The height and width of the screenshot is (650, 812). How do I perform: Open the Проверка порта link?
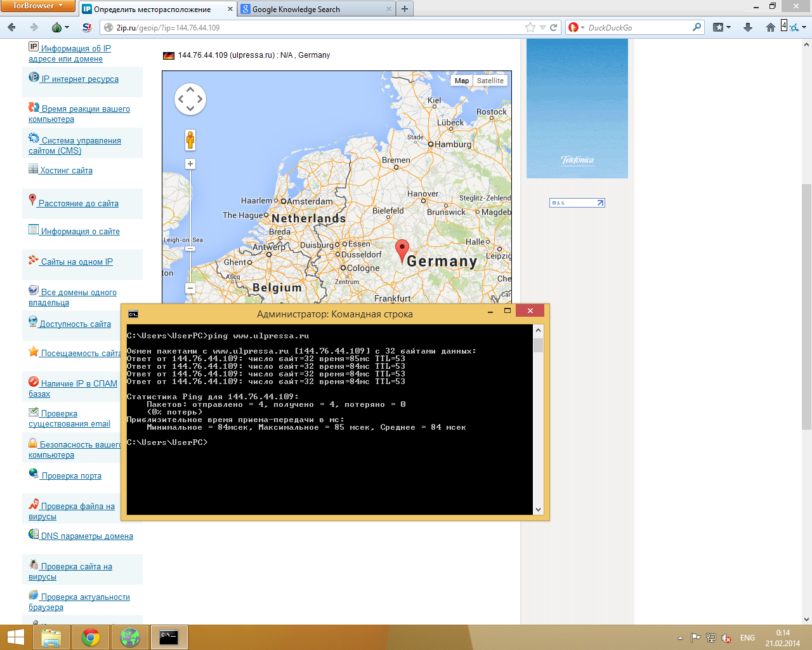(71, 475)
